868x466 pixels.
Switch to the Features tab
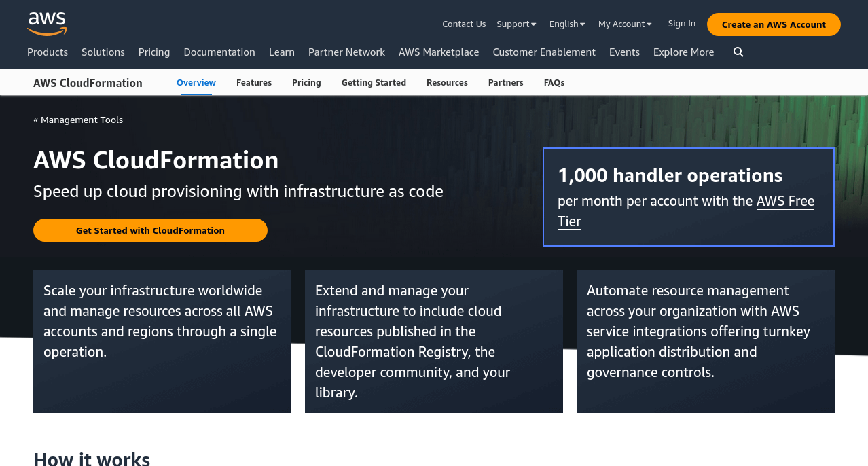pos(253,82)
